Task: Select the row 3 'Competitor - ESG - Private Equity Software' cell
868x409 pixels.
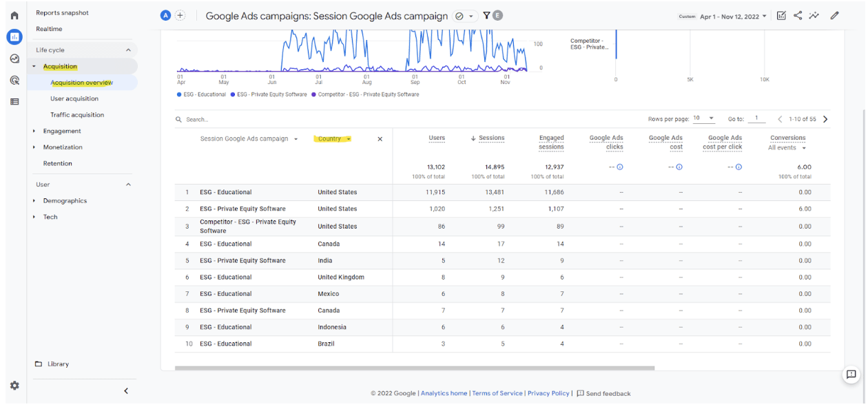Action: [x=248, y=226]
